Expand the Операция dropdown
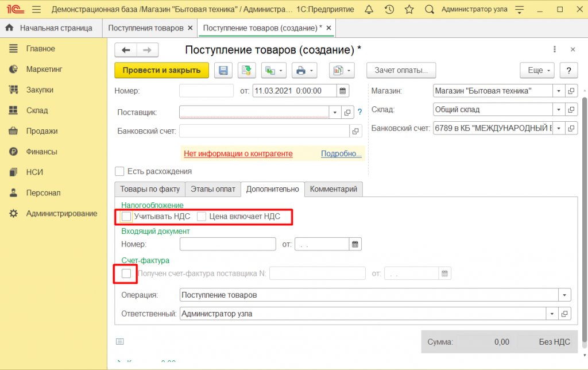Image resolution: width=588 pixels, height=370 pixels. (x=565, y=295)
